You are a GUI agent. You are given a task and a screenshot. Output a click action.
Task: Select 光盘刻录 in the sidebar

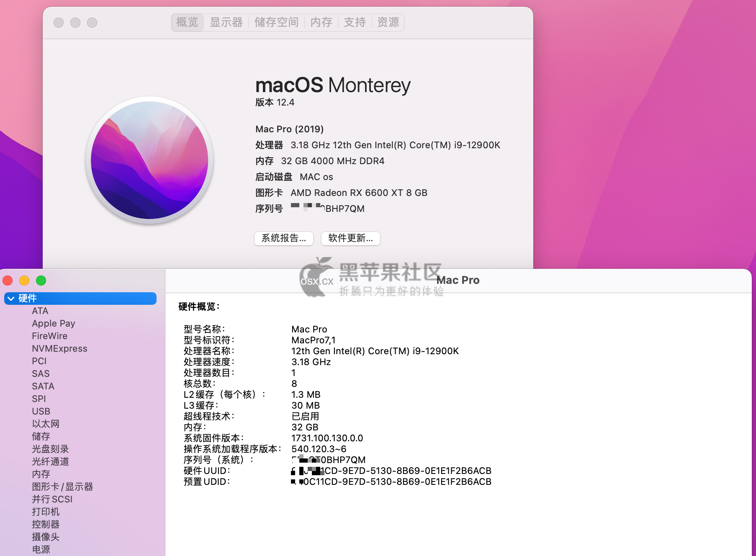[50, 449]
